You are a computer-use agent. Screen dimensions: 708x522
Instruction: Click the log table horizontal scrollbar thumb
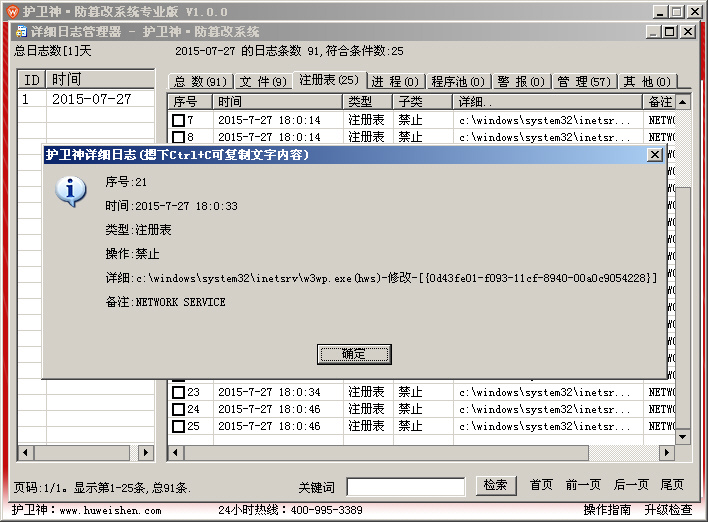click(386, 452)
